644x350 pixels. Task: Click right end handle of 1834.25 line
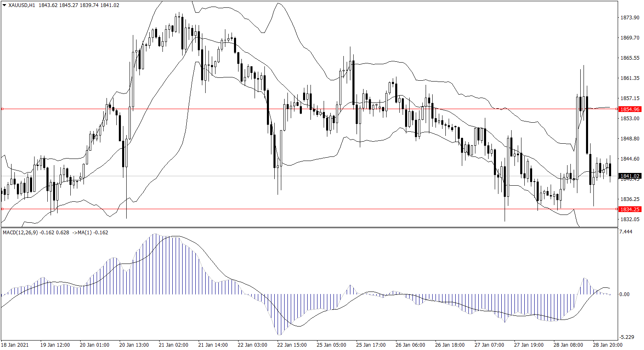pos(616,209)
